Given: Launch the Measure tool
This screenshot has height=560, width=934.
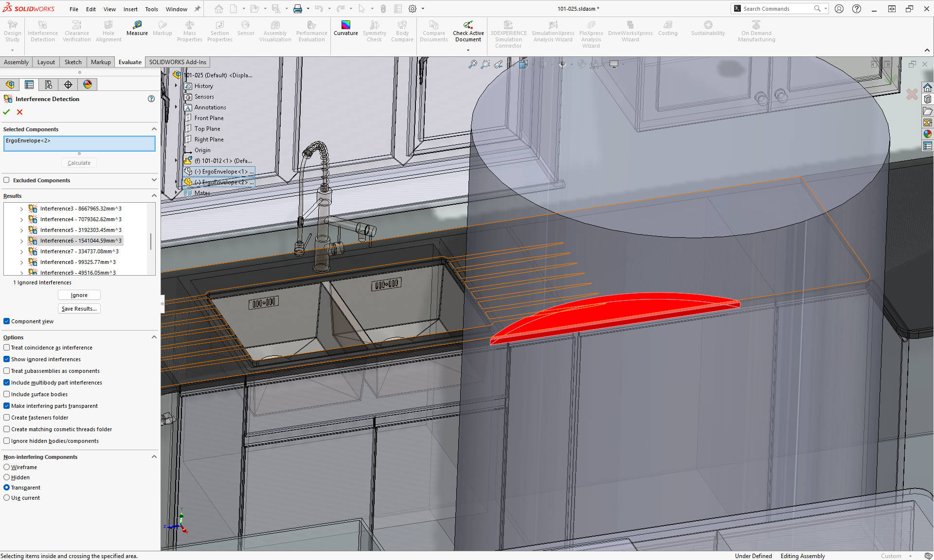Looking at the screenshot, I should pos(137,30).
